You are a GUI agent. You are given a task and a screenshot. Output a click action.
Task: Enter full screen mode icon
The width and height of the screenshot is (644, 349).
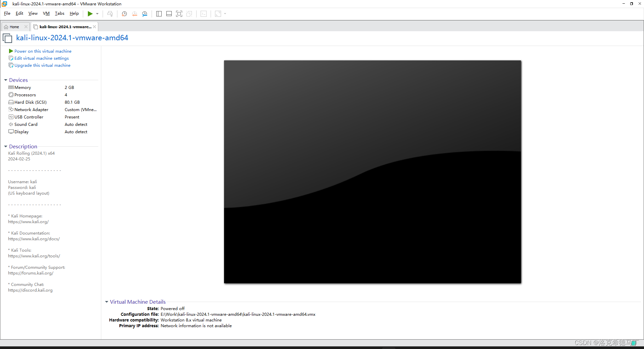179,14
